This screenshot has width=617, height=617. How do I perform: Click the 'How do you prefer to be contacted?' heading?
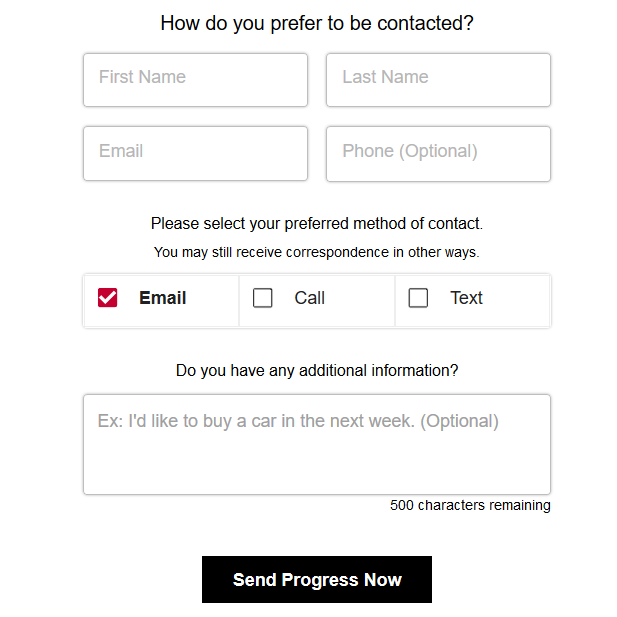click(x=317, y=23)
